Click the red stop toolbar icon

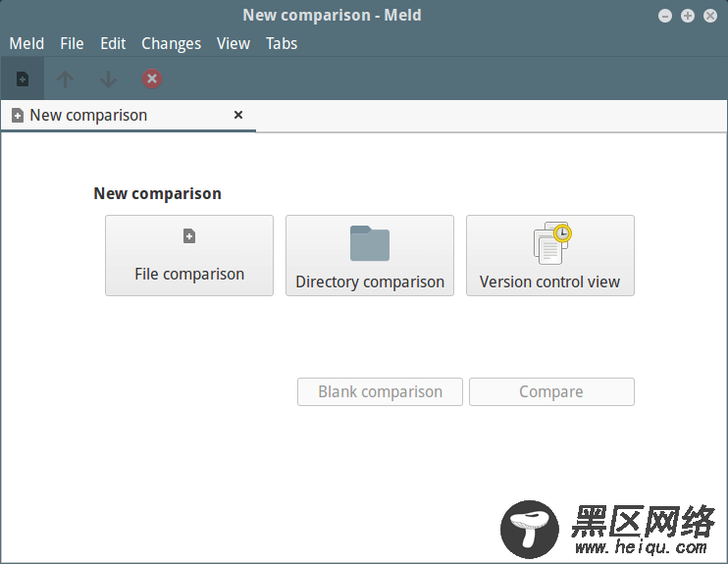coord(152,78)
